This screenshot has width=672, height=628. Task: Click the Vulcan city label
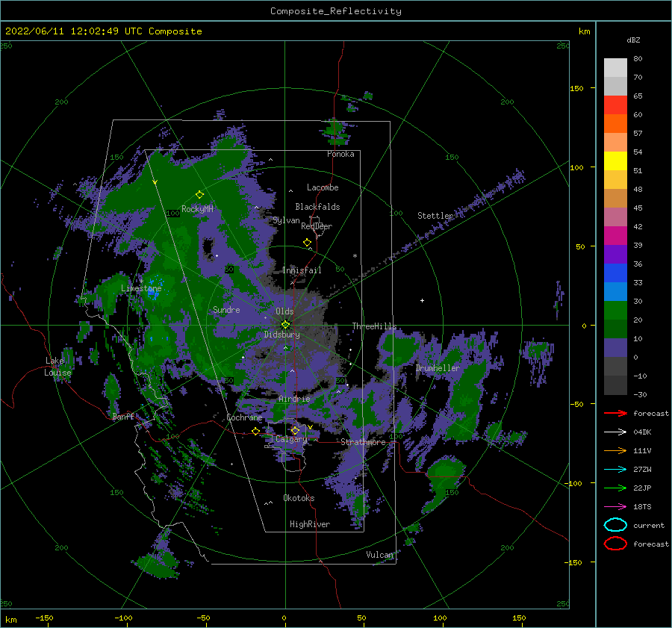[x=380, y=555]
